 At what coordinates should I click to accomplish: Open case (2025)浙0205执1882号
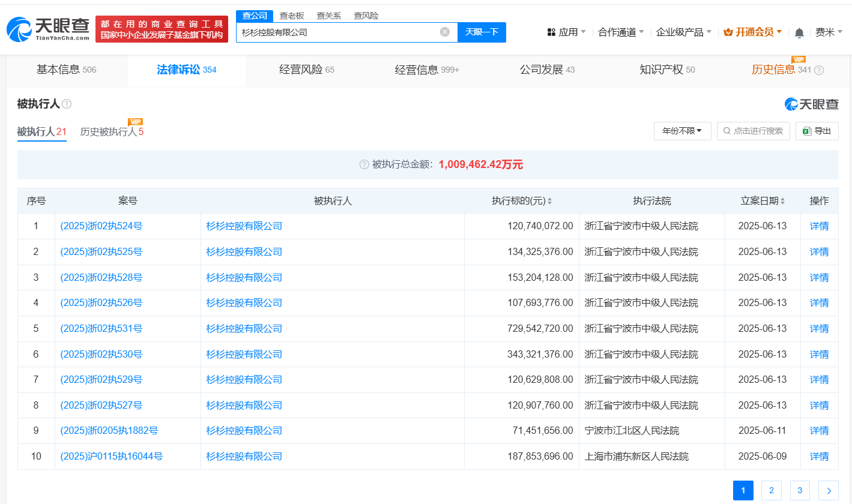(x=109, y=431)
